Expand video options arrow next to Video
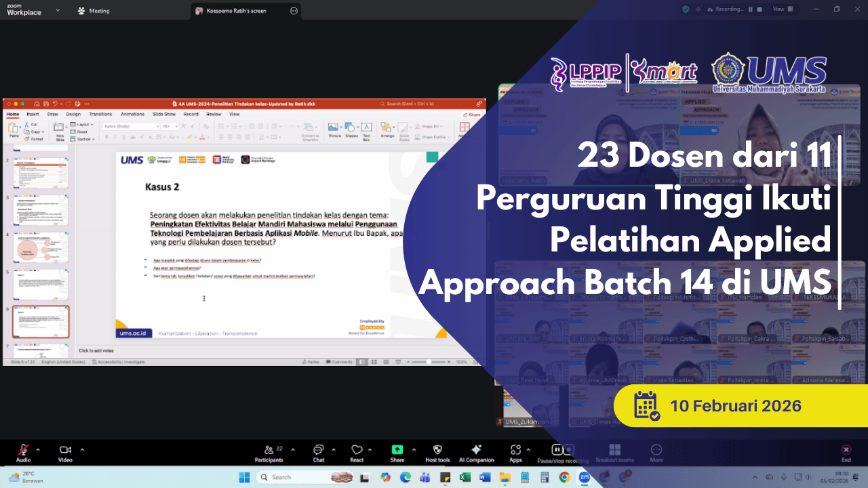This screenshot has width=868, height=488. (x=82, y=449)
